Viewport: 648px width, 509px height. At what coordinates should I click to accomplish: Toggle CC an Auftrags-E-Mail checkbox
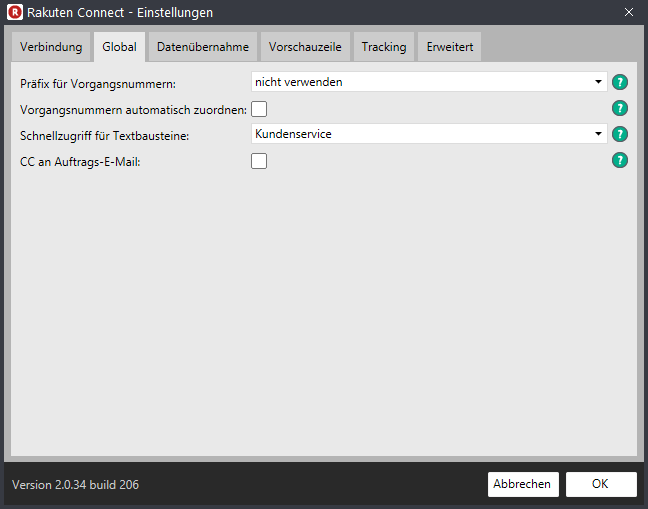tap(259, 161)
